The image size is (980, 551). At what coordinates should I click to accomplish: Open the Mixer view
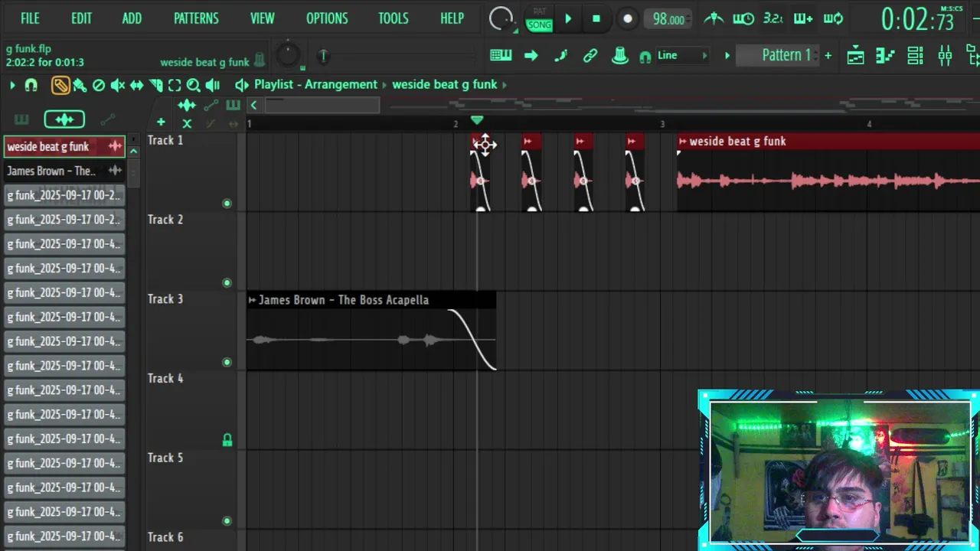click(945, 56)
